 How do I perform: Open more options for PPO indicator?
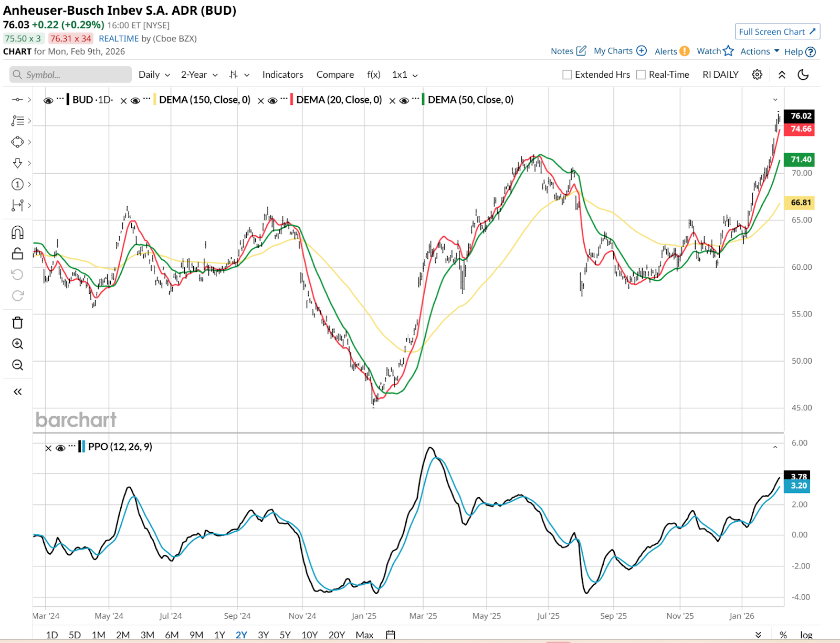72,446
